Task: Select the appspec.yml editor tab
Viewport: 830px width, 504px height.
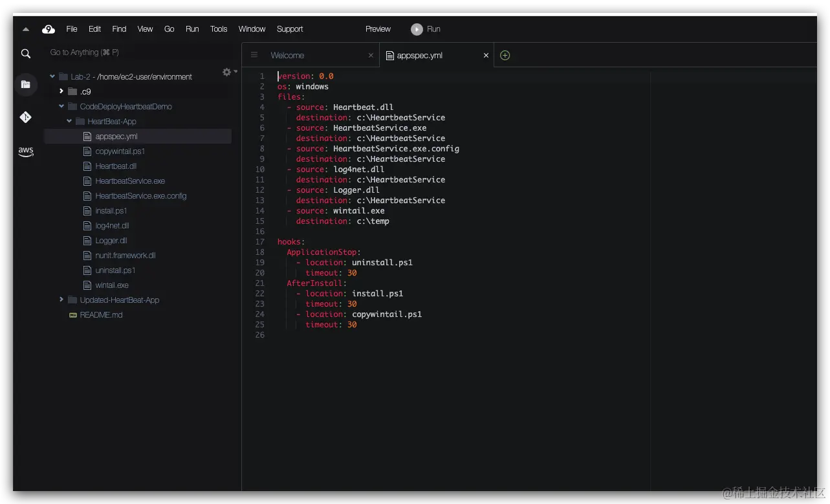Action: [x=437, y=56]
